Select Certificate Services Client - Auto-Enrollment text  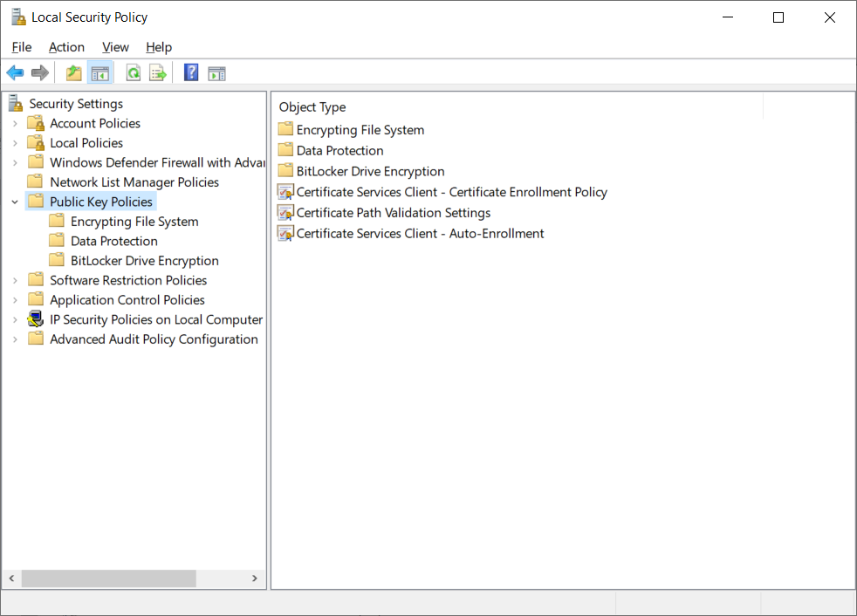pos(421,234)
